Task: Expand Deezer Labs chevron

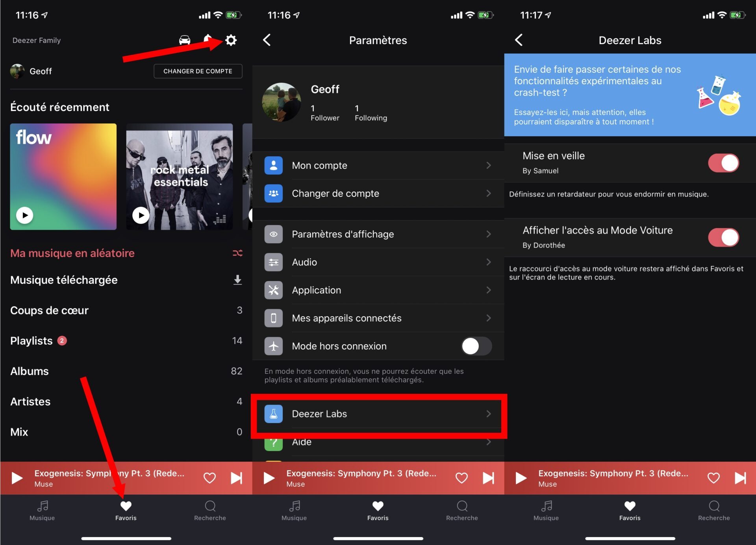Action: click(x=489, y=414)
